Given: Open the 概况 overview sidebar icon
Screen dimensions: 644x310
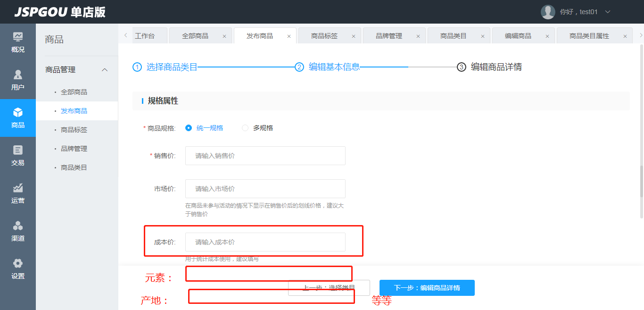Looking at the screenshot, I should (18, 37).
